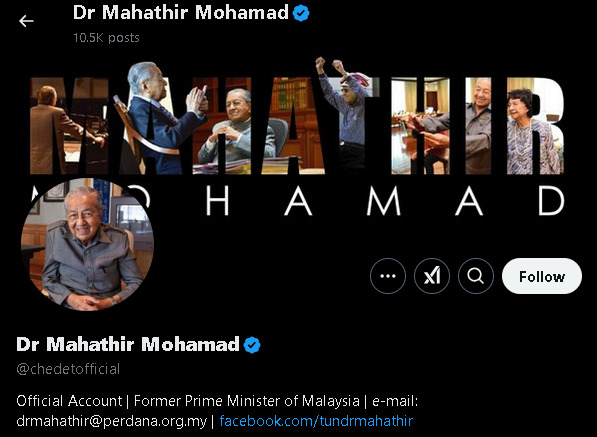597x437 pixels.
Task: Click the profile display name below avatar
Action: [128, 344]
